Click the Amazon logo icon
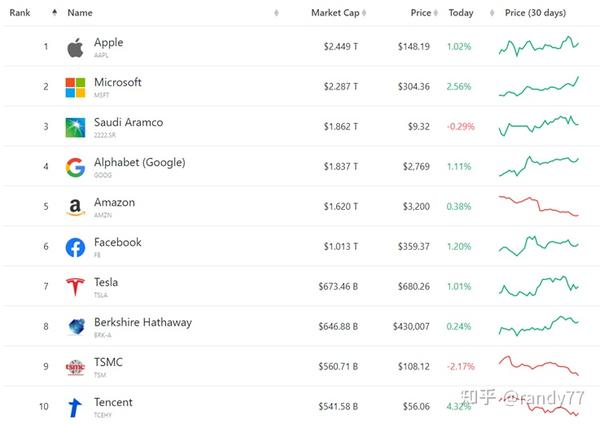 (x=75, y=207)
